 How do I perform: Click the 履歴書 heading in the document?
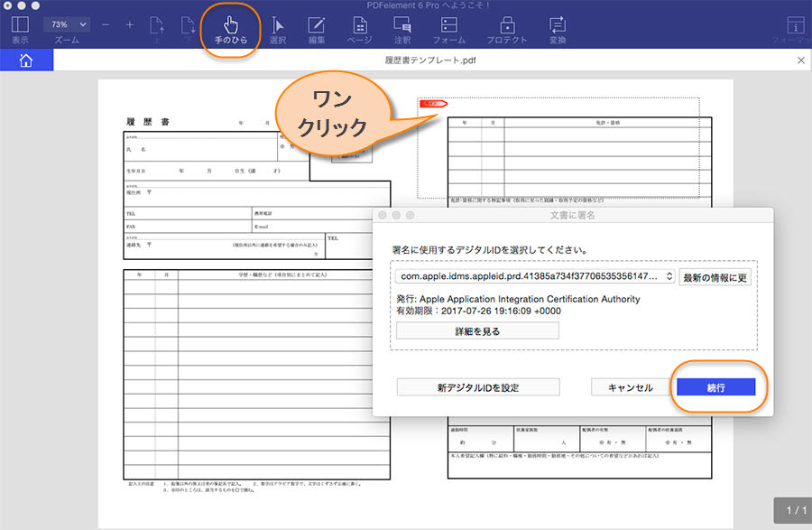pyautogui.click(x=148, y=122)
